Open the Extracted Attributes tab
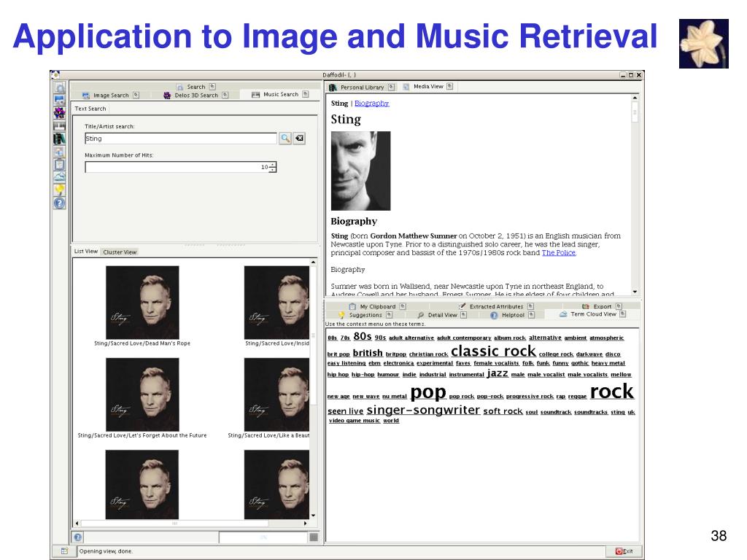The height and width of the screenshot is (560, 747). [495, 307]
